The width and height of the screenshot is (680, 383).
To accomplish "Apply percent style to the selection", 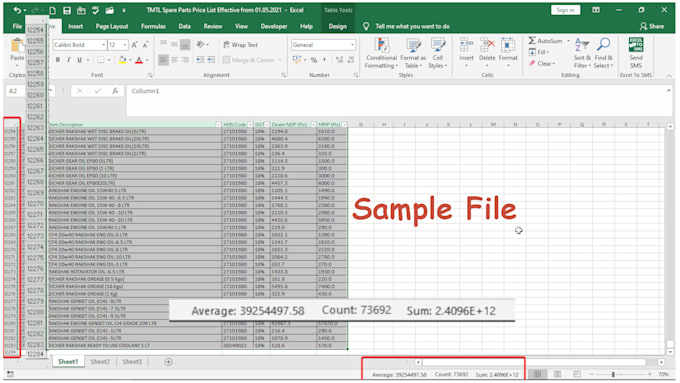I will (314, 60).
